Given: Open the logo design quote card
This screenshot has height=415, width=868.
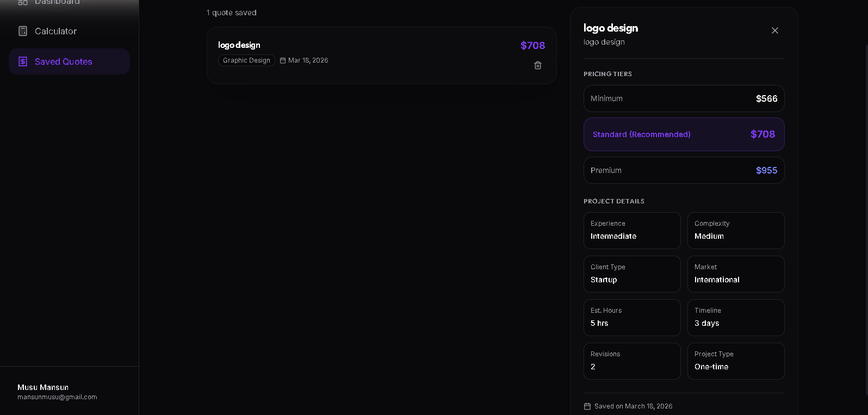Looking at the screenshot, I should tap(381, 55).
